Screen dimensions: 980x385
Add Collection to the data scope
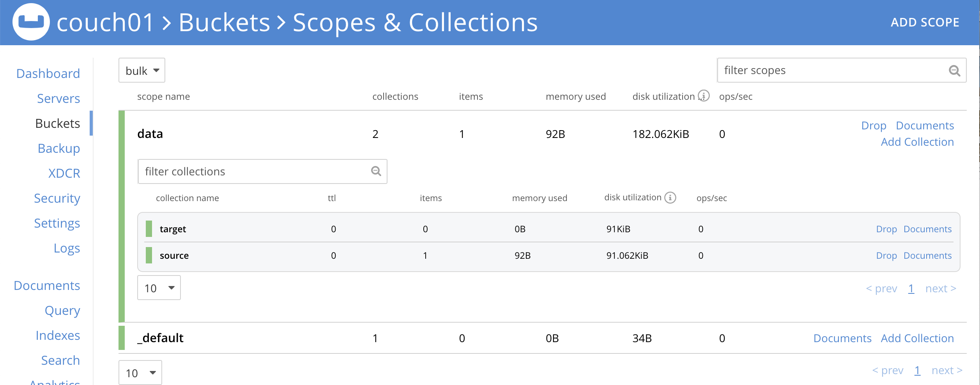pyautogui.click(x=917, y=142)
